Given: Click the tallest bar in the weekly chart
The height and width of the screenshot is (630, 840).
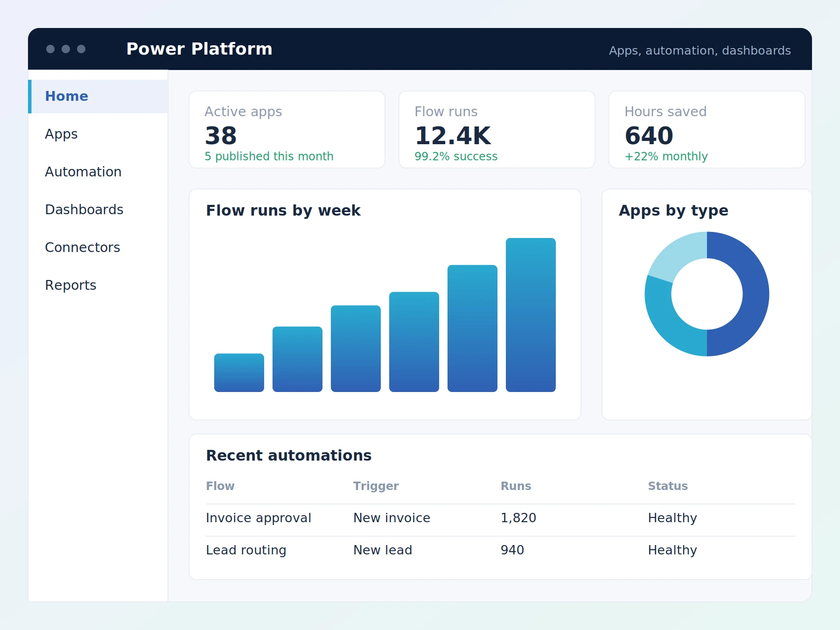Looking at the screenshot, I should click(x=531, y=315).
